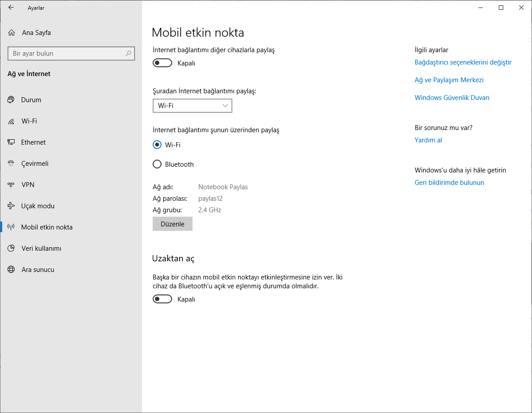This screenshot has width=532, height=413.
Task: Click the Çevirmeli (dial-up) icon
Action: (x=11, y=163)
